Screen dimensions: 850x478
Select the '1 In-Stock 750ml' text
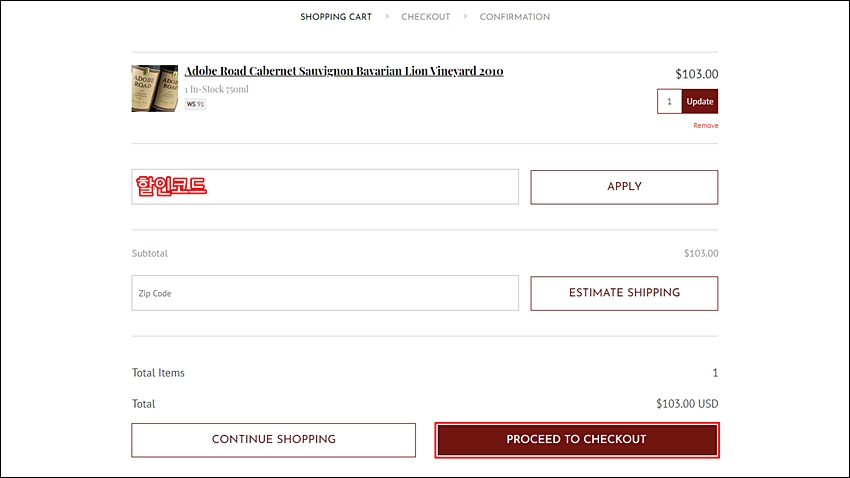coord(216,89)
